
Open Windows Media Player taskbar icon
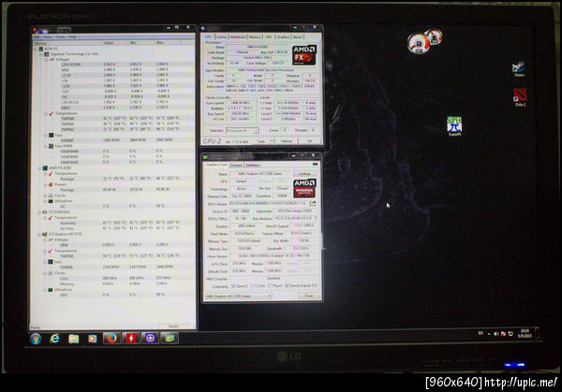[x=92, y=339]
